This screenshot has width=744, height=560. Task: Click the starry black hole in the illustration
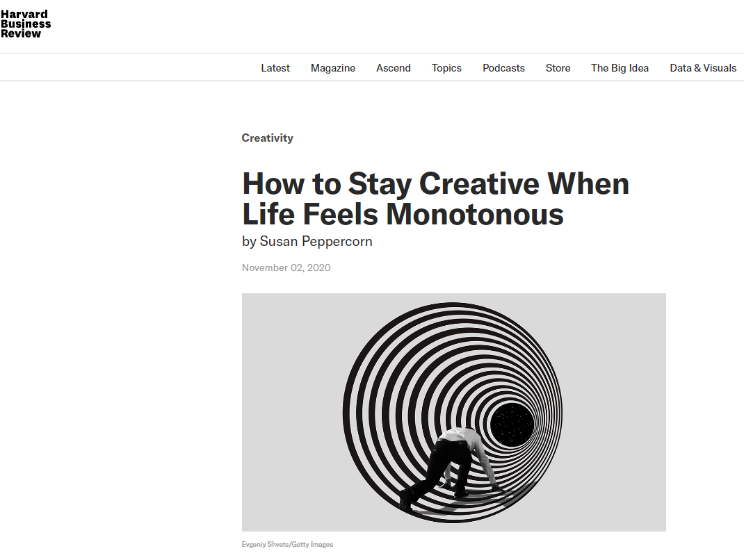tap(512, 424)
